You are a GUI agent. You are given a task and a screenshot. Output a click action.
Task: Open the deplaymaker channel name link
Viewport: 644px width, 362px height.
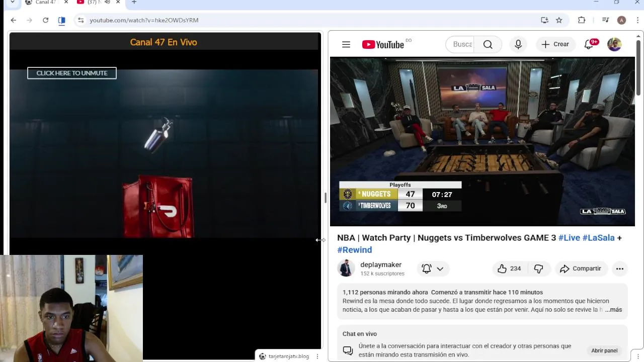381,264
